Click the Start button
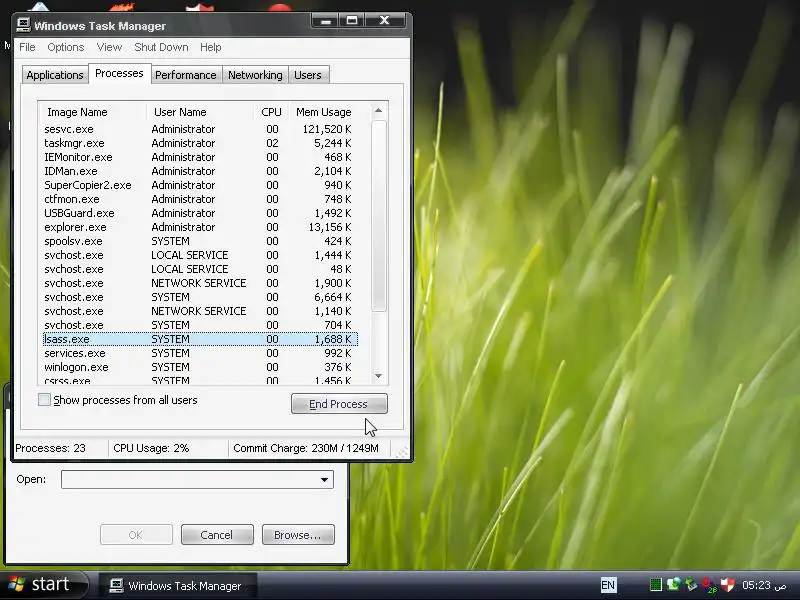This screenshot has width=800, height=600. click(45, 585)
